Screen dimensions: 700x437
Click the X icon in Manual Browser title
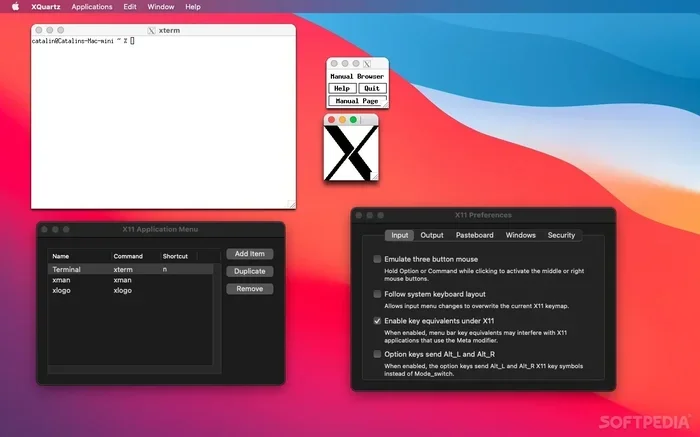pos(367,64)
